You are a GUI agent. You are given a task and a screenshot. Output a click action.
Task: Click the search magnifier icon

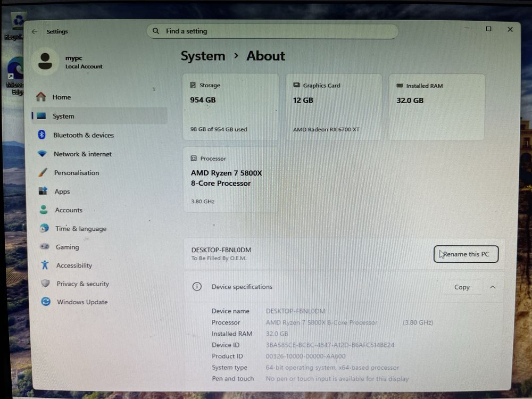pos(156,31)
